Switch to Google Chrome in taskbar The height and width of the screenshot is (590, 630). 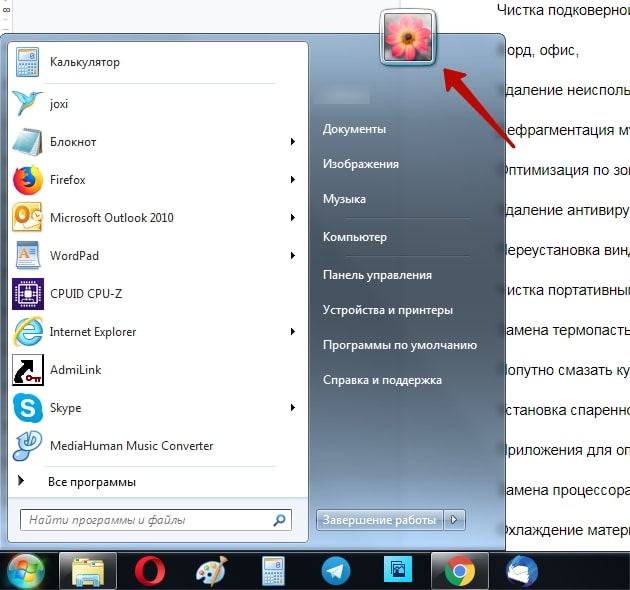459,571
